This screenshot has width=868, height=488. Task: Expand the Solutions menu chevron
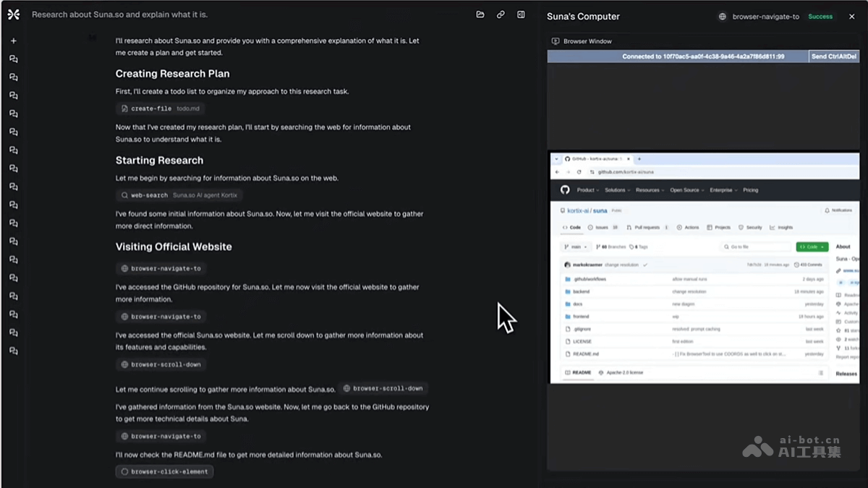coord(629,190)
